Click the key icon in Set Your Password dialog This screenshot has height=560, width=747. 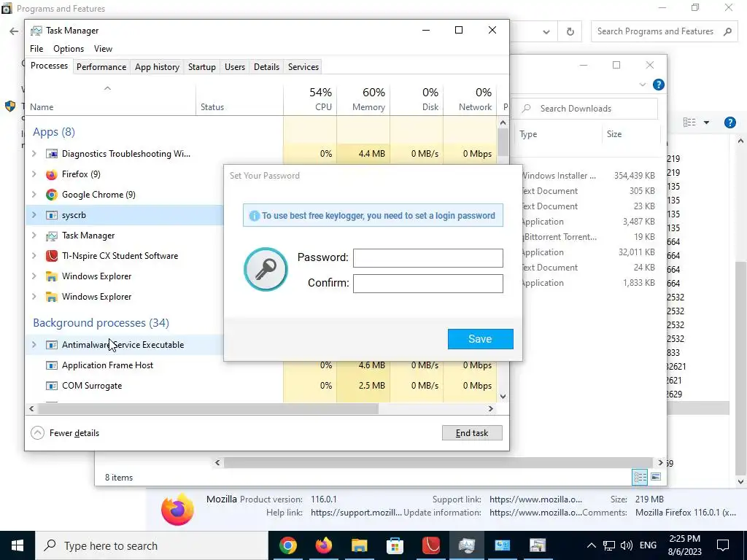[266, 270]
